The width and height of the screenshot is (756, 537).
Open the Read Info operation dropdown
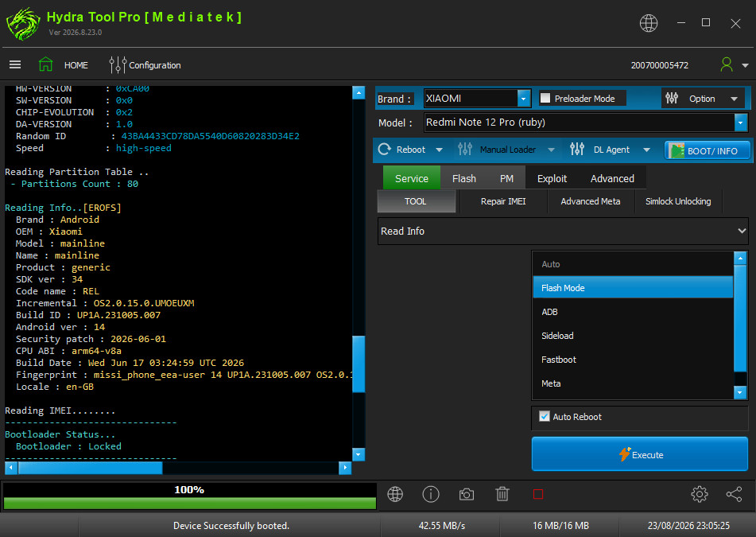[563, 231]
